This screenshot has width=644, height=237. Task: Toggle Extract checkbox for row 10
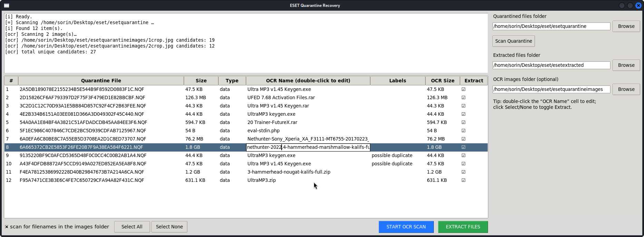(x=464, y=164)
